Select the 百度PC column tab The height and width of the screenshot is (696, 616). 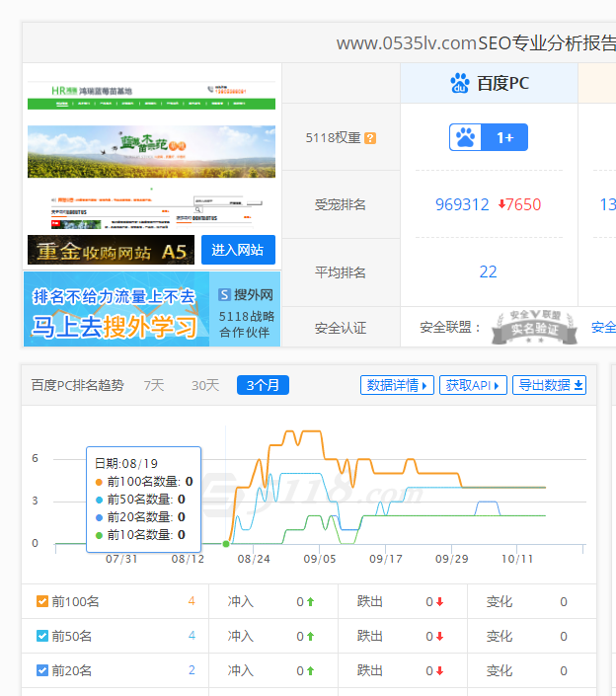(x=489, y=84)
